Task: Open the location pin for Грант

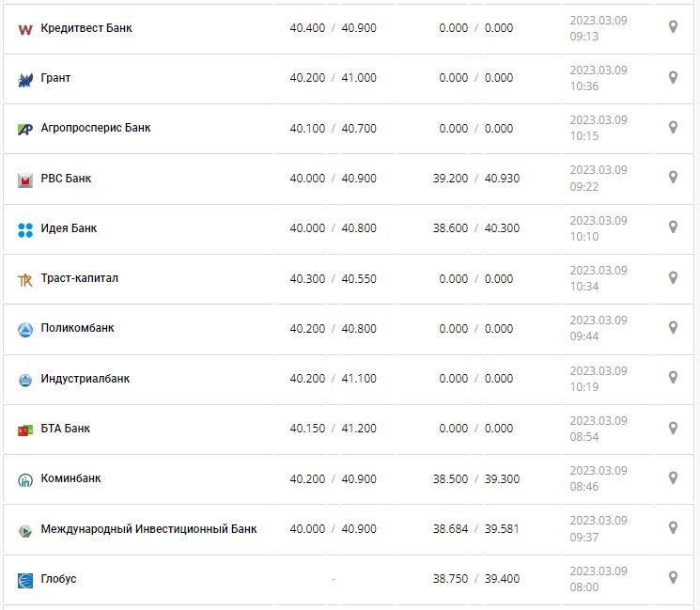Action: (673, 77)
